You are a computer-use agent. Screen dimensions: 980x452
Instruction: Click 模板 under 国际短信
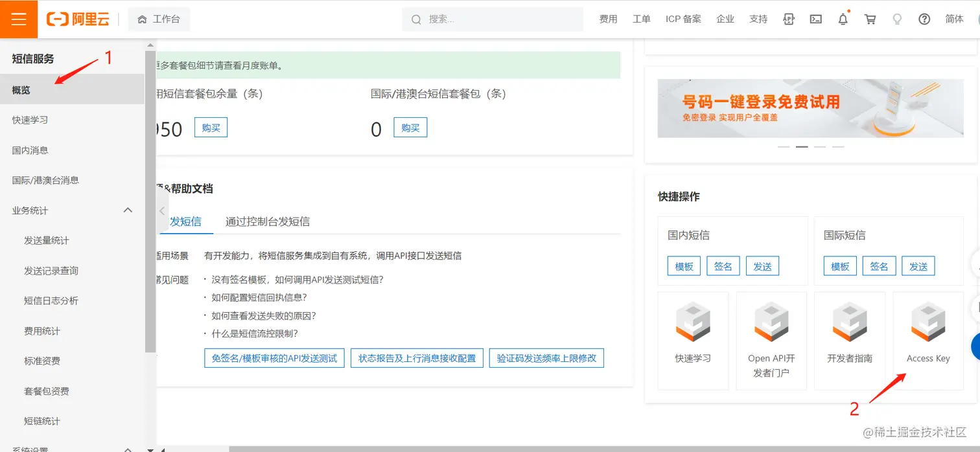pos(840,266)
